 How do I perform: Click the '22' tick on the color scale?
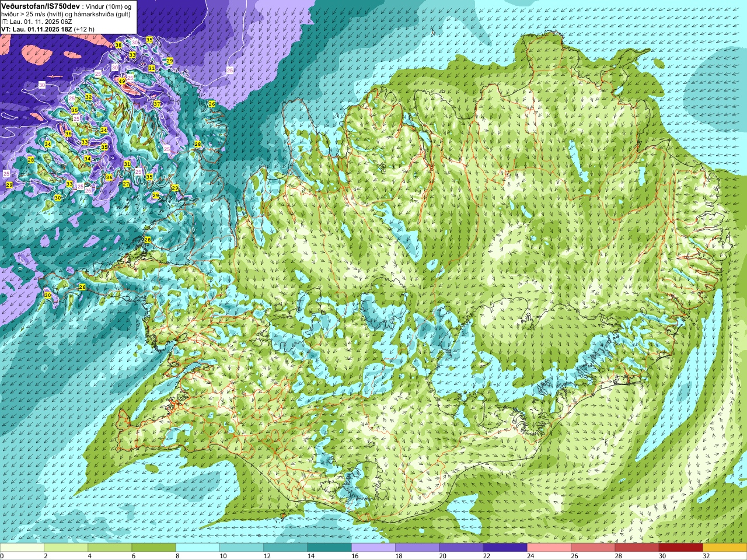point(486,556)
